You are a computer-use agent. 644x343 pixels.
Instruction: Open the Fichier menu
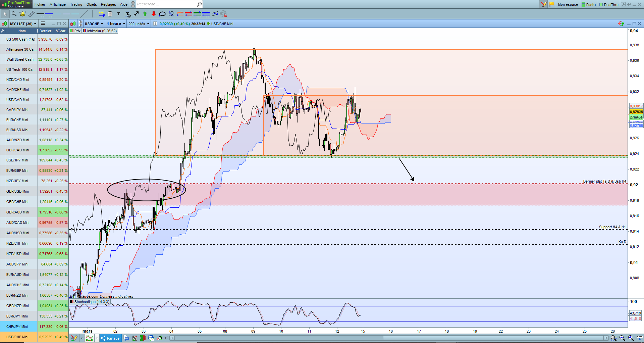[40, 4]
